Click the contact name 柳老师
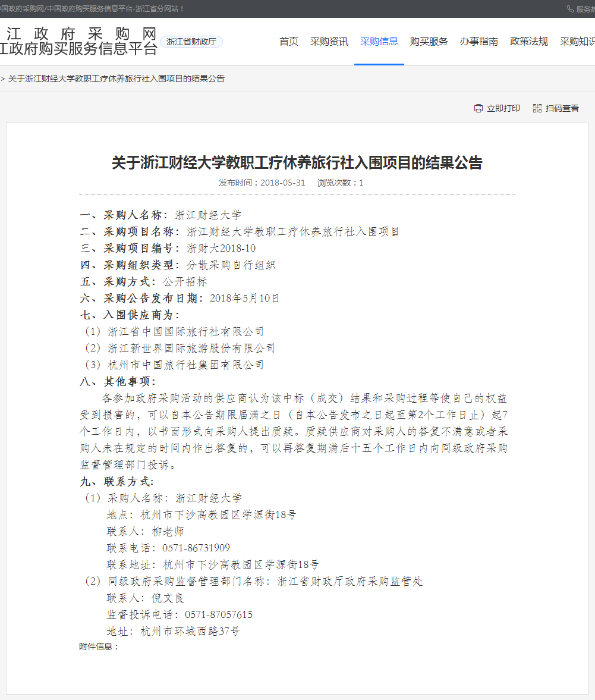 pyautogui.click(x=168, y=532)
